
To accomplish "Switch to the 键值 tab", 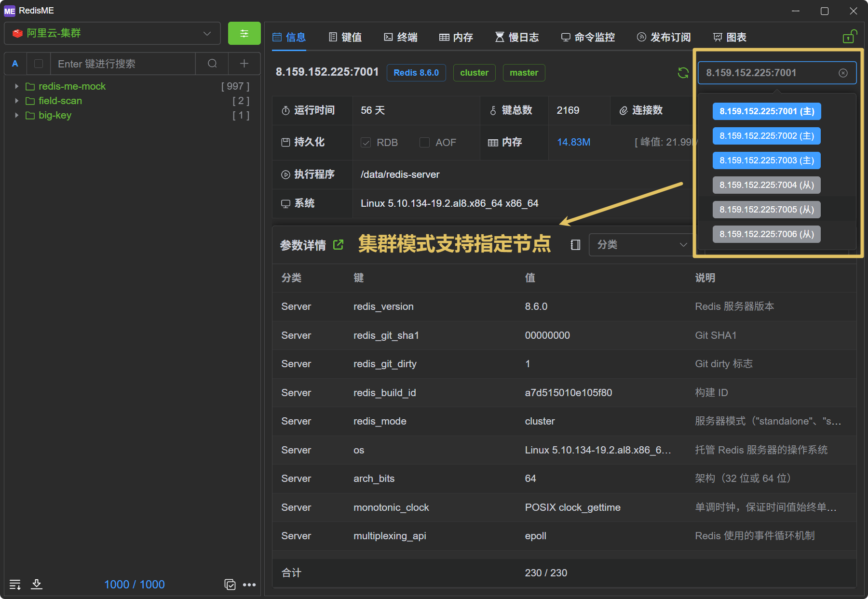I will click(x=345, y=37).
